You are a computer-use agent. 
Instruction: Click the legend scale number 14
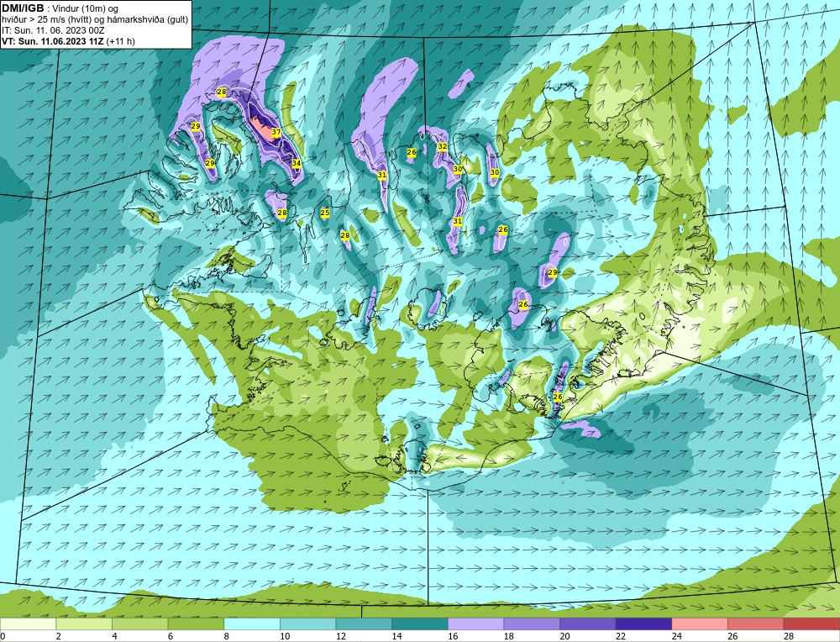point(397,636)
